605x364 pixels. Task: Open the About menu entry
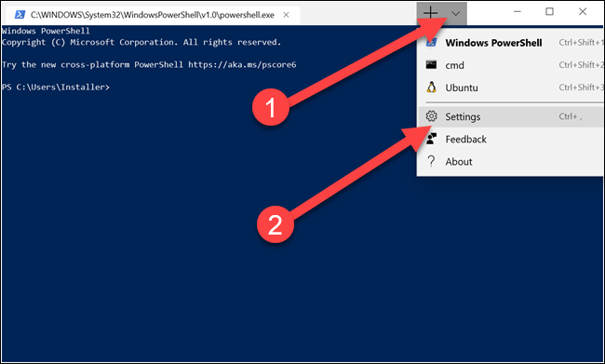click(511, 161)
